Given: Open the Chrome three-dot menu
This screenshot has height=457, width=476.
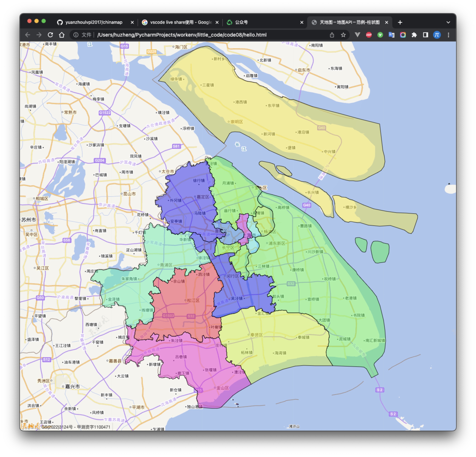Looking at the screenshot, I should coord(448,35).
